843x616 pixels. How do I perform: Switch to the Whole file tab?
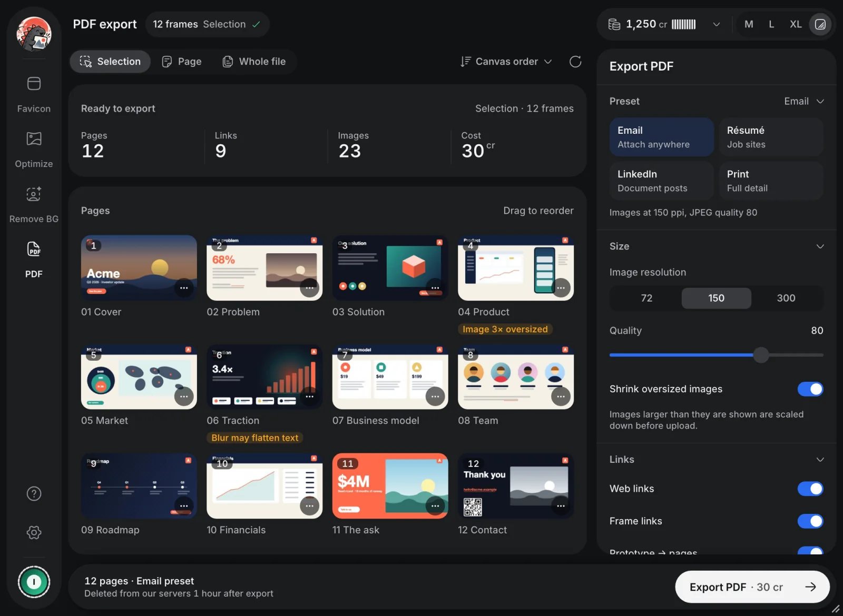click(254, 62)
